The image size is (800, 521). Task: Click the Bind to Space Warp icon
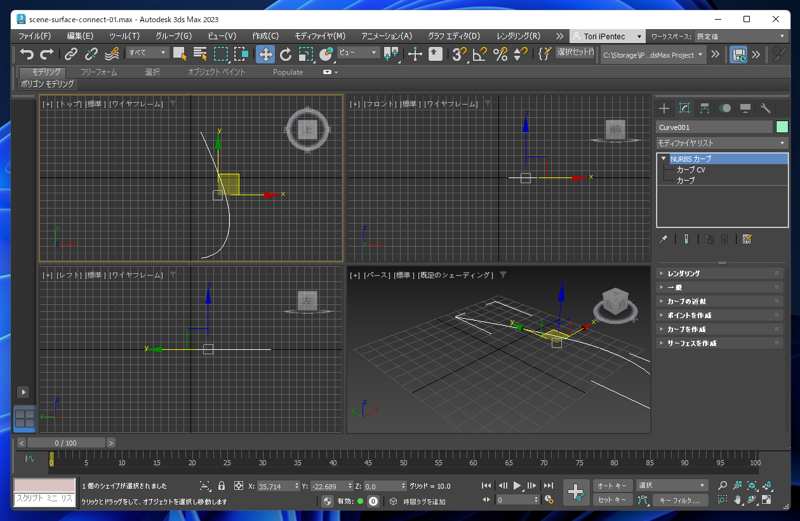111,54
